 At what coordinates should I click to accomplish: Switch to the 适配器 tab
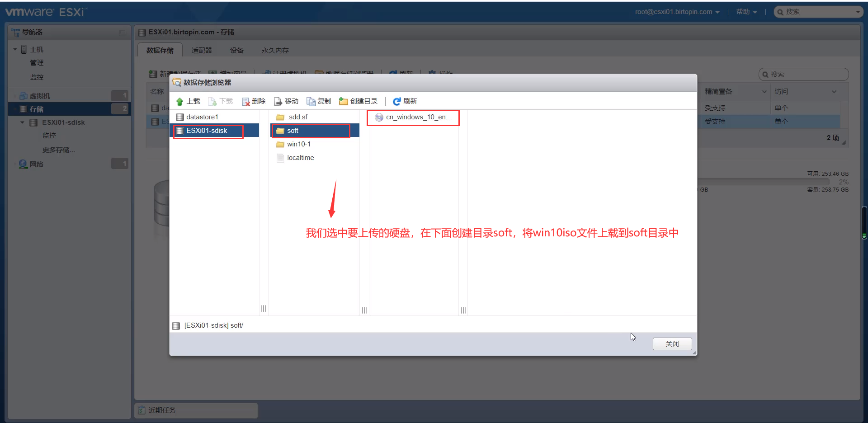[202, 50]
